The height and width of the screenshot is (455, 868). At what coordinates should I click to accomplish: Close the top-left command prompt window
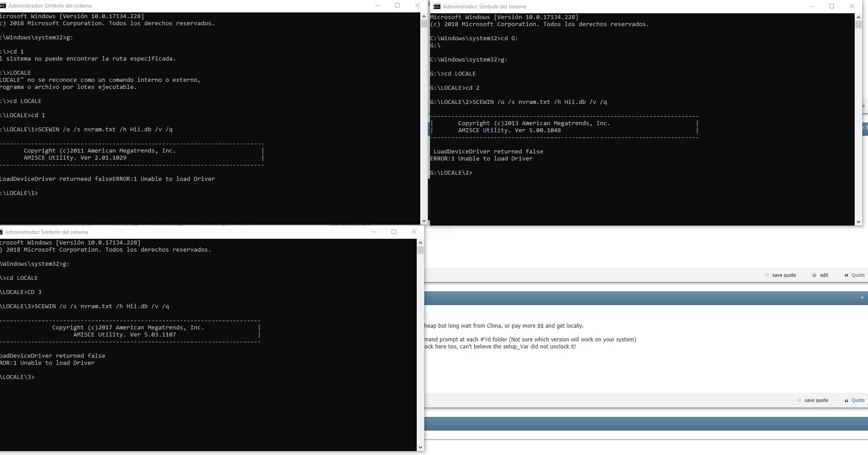point(417,6)
